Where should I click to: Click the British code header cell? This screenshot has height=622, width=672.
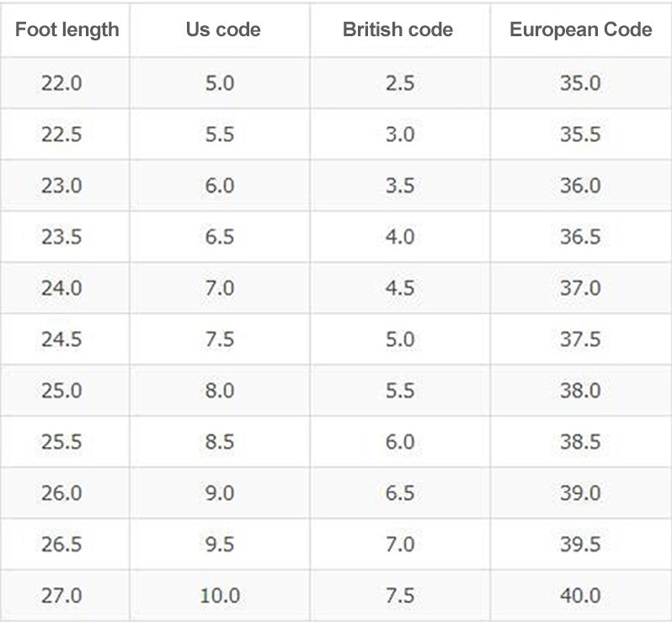pos(397,30)
